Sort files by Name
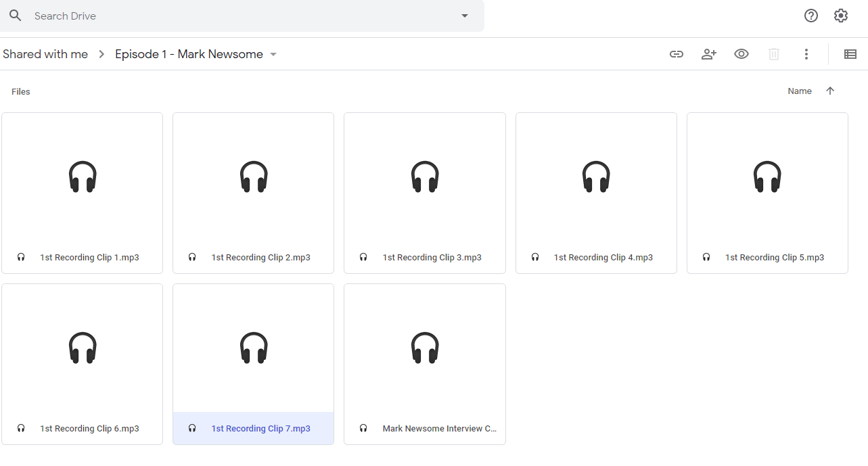Image resolution: width=868 pixels, height=466 pixels. (x=800, y=91)
